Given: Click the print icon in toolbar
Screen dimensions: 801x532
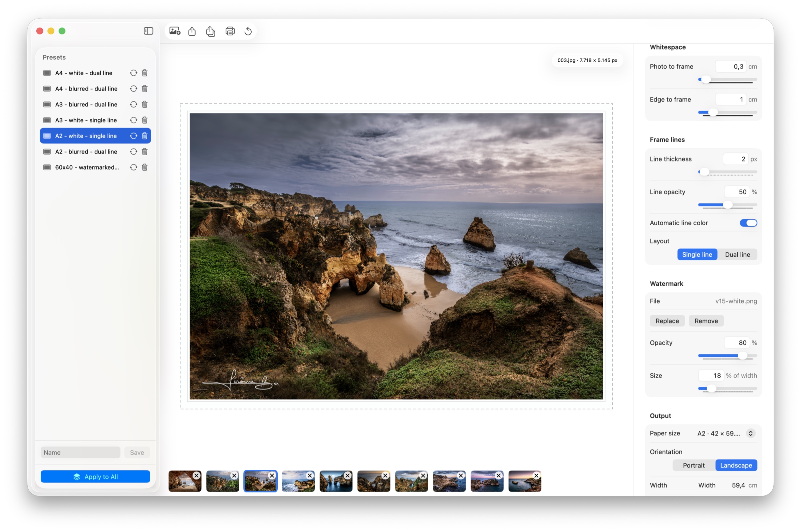Looking at the screenshot, I should tap(230, 31).
